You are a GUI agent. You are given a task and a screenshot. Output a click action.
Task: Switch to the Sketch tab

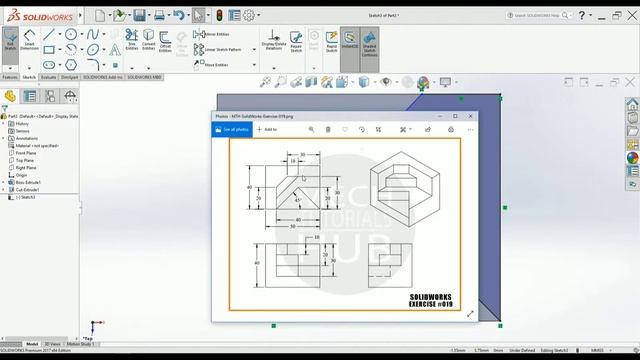(29, 77)
